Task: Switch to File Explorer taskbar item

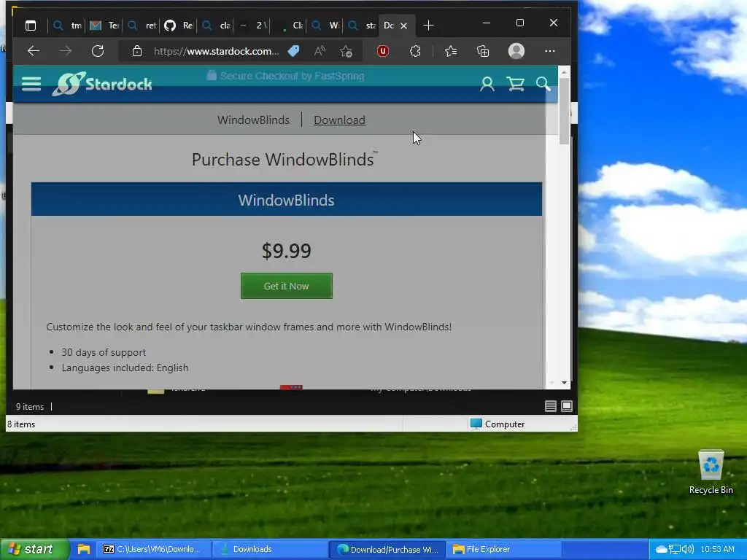Action: tap(504, 549)
